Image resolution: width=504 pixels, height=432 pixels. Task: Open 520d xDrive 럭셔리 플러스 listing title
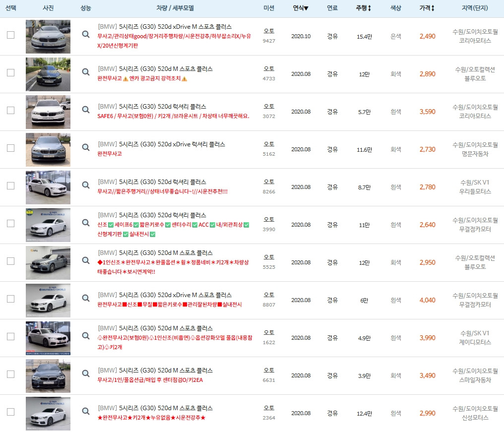[161, 144]
